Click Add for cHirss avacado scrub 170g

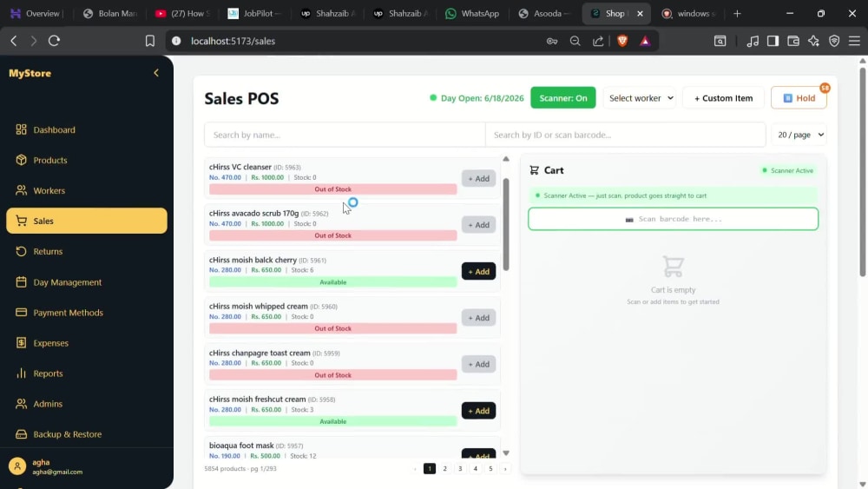pyautogui.click(x=479, y=225)
